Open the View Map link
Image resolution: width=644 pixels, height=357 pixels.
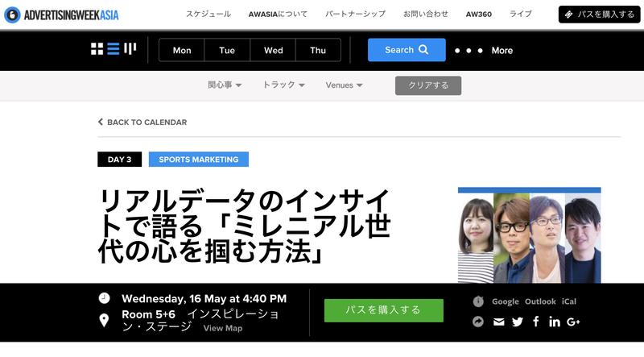pyautogui.click(x=223, y=328)
